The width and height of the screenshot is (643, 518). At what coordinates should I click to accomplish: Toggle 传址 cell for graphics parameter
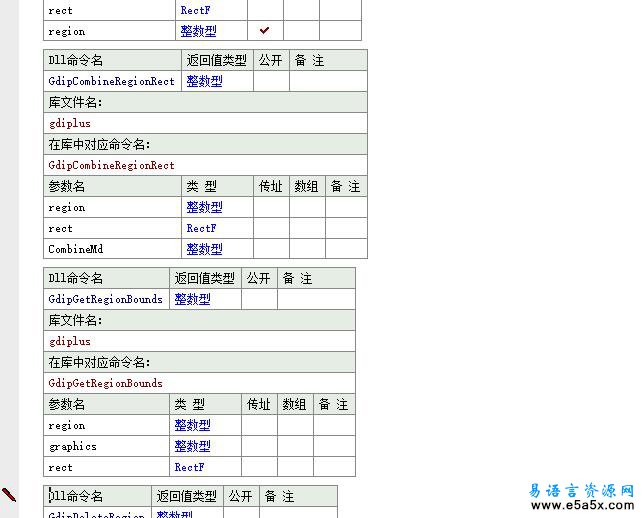coord(260,446)
